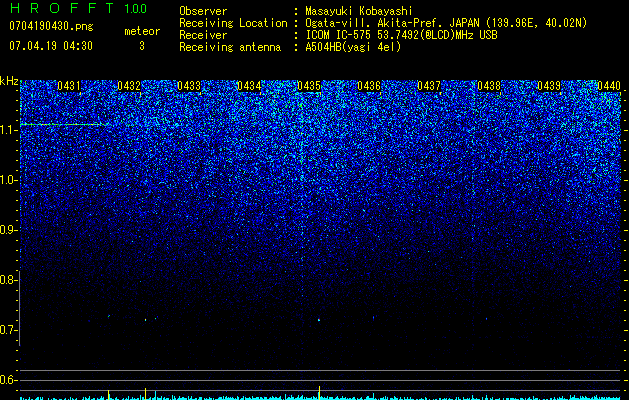Viewport: 629px width, 400px height.
Task: Click the date stamp 07.04.19 04:30
Action: pyautogui.click(x=51, y=46)
